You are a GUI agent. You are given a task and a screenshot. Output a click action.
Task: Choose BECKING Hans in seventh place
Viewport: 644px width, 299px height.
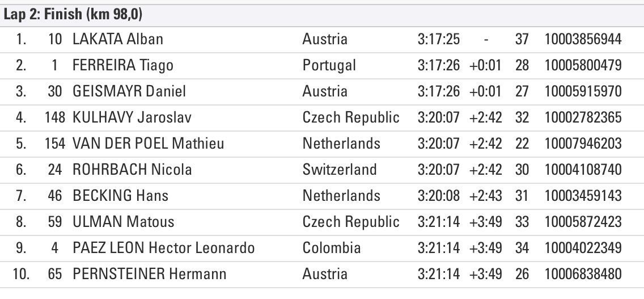click(121, 196)
